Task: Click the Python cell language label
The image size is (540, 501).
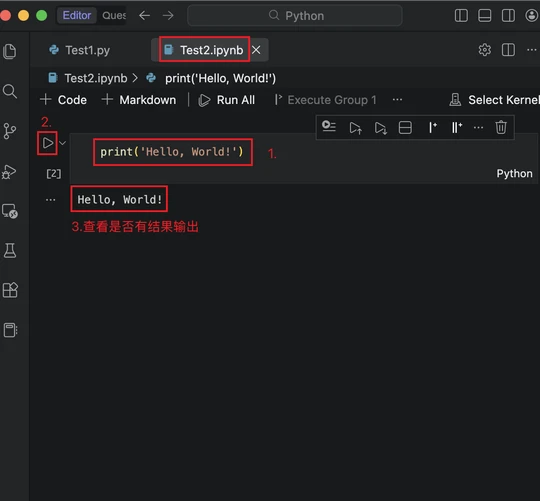Action: pos(514,174)
